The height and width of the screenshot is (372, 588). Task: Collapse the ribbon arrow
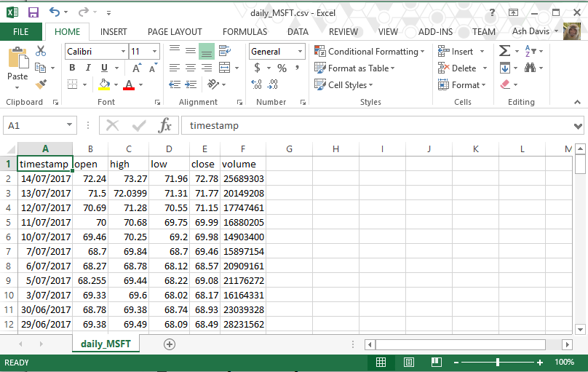pyautogui.click(x=577, y=102)
